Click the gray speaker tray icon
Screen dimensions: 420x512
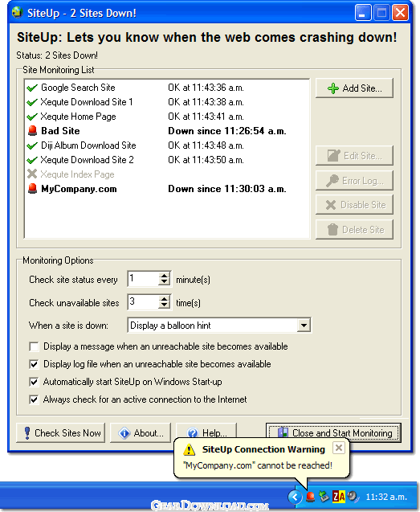[353, 497]
